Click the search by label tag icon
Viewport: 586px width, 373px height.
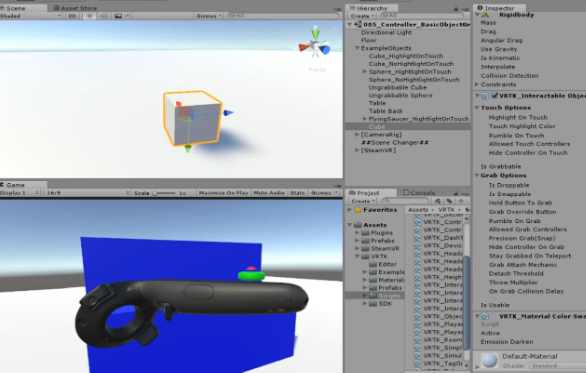point(449,201)
